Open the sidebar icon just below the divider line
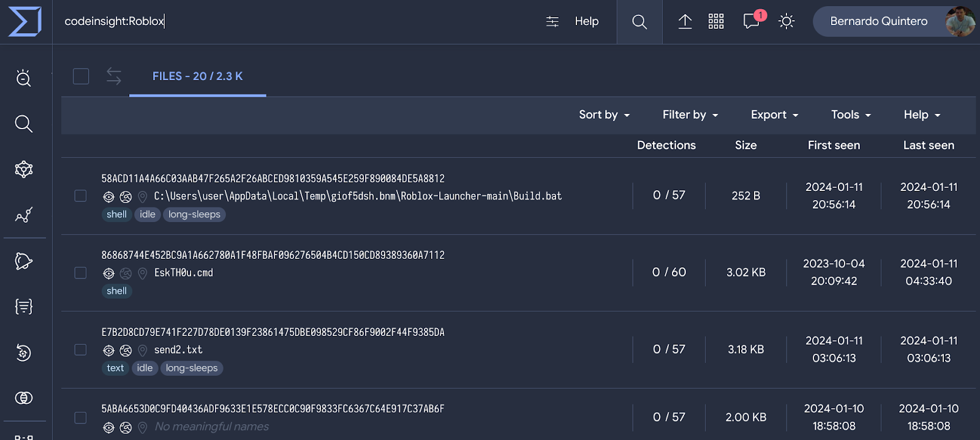This screenshot has width=980, height=440. point(23,261)
